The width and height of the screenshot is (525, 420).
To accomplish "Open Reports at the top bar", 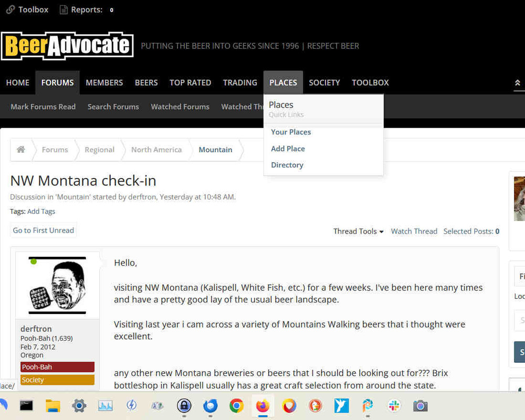I will pos(87,10).
